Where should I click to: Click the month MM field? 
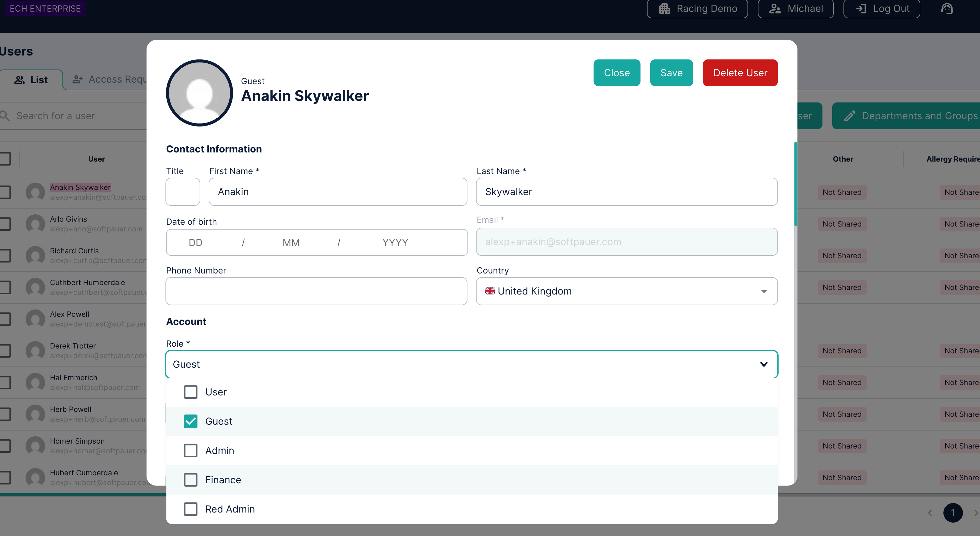pos(291,242)
